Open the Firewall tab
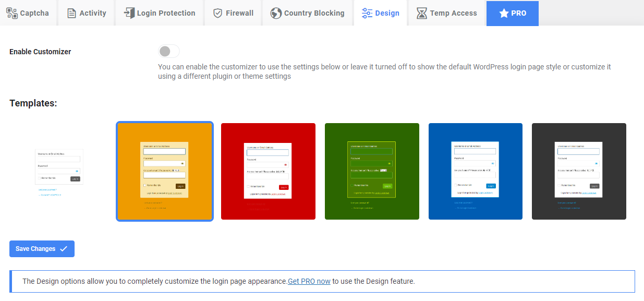This screenshot has height=301, width=644. click(x=234, y=13)
